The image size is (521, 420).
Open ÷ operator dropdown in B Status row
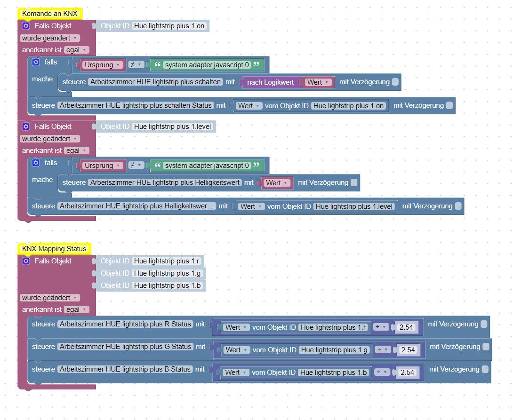pos(382,372)
